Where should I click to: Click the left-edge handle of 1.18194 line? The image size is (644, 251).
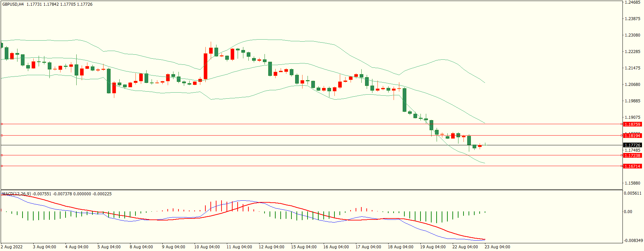pos(2,136)
